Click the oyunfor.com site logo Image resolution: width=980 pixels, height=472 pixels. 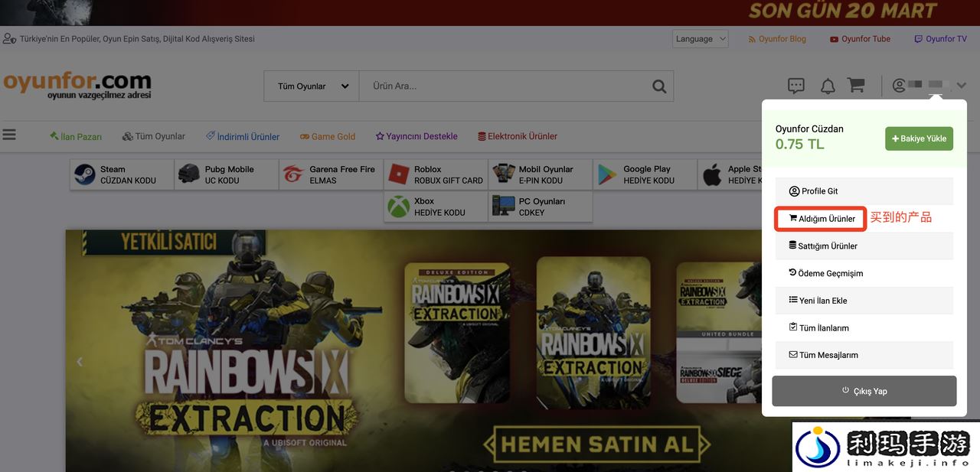[77, 85]
